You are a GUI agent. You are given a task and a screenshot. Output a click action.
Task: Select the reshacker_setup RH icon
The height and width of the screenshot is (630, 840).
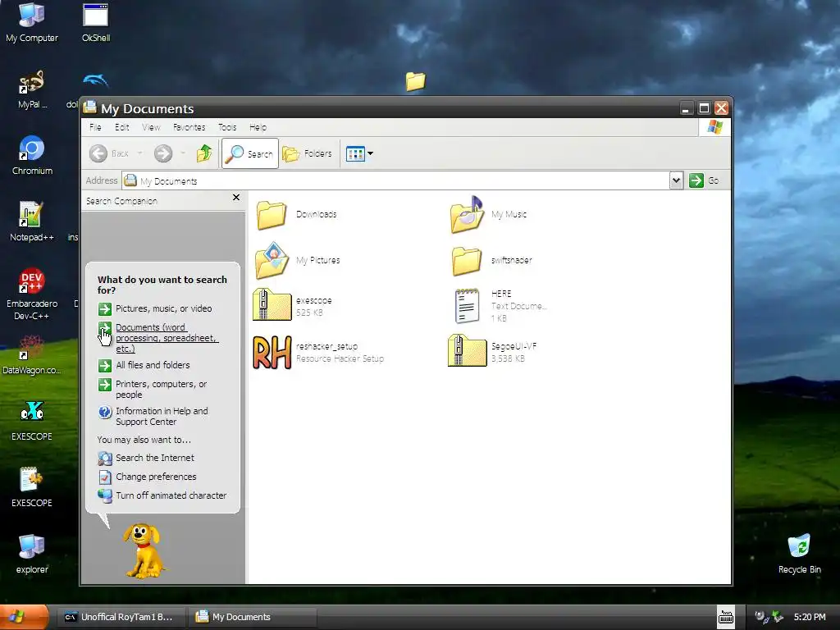(x=272, y=352)
